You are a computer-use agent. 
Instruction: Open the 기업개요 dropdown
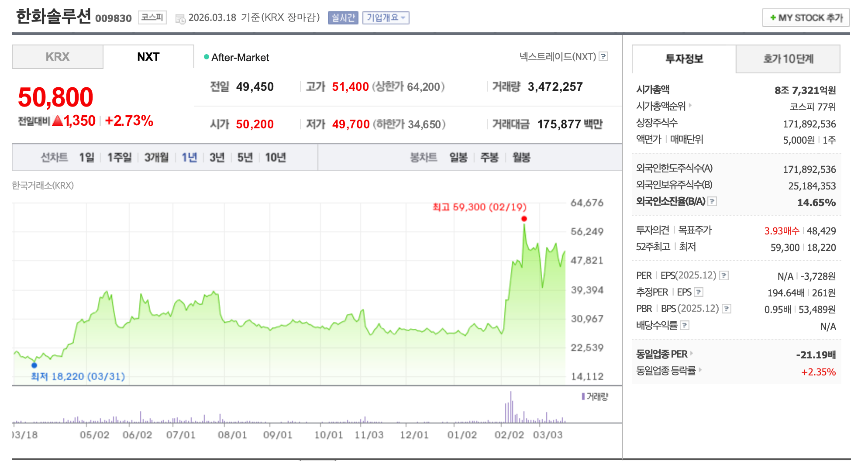coord(386,18)
